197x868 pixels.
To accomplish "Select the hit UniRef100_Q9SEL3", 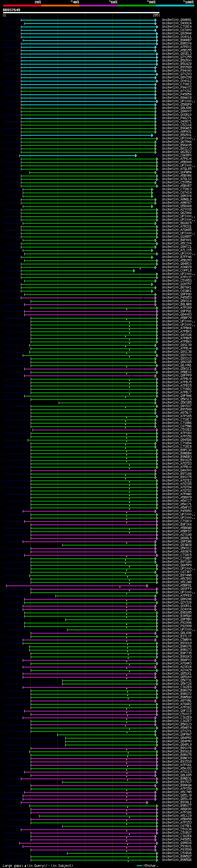I will (176, 54).
